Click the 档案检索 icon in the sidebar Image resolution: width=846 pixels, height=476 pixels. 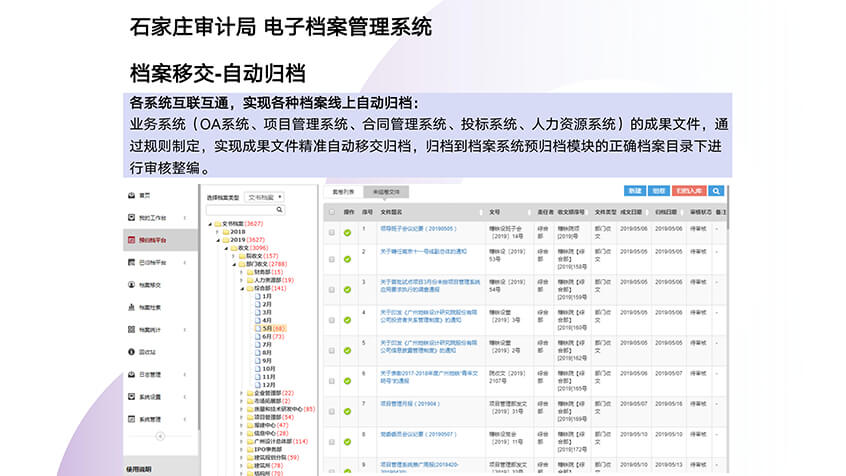click(132, 306)
